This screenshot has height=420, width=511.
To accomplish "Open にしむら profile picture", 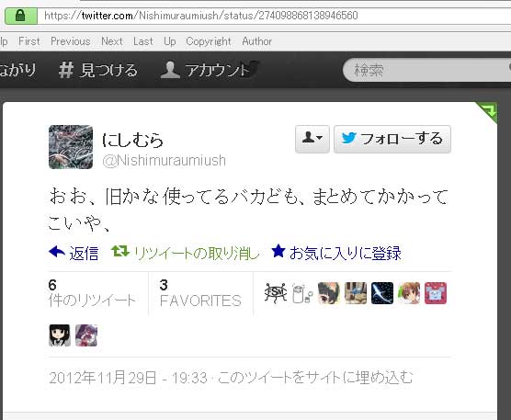I will [71, 147].
